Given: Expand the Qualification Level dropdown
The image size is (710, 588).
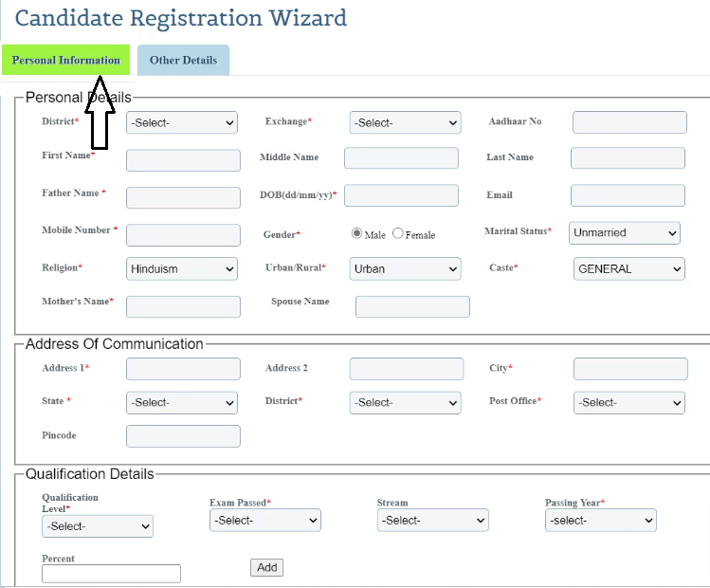Looking at the screenshot, I should coord(98,526).
